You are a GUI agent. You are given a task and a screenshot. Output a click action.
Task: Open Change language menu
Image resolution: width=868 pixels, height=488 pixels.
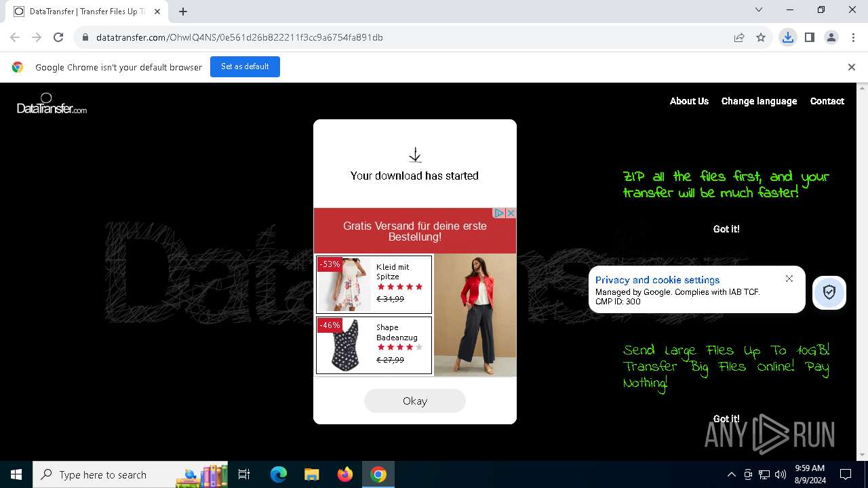coord(759,101)
